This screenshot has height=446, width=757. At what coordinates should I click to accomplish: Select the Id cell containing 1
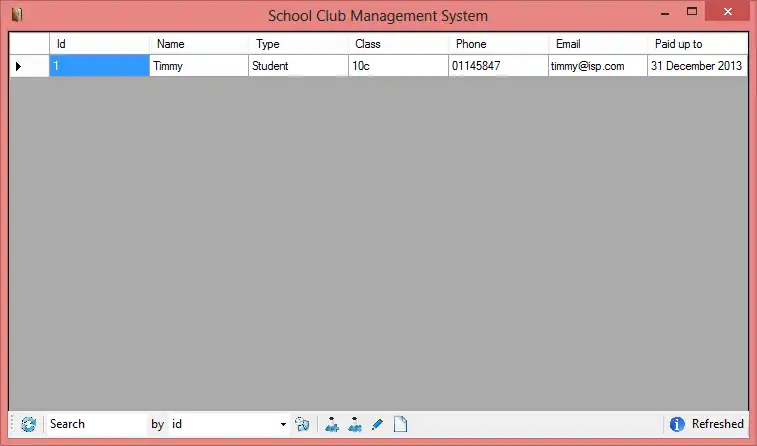[99, 66]
